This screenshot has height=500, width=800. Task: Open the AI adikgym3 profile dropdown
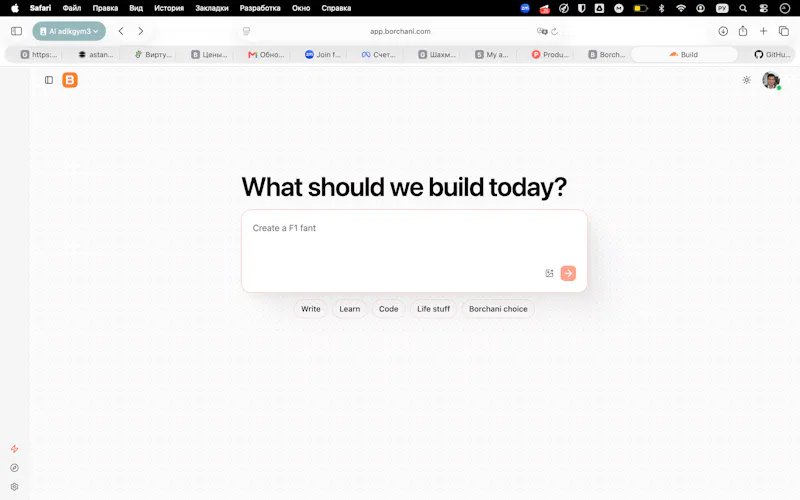(x=69, y=31)
